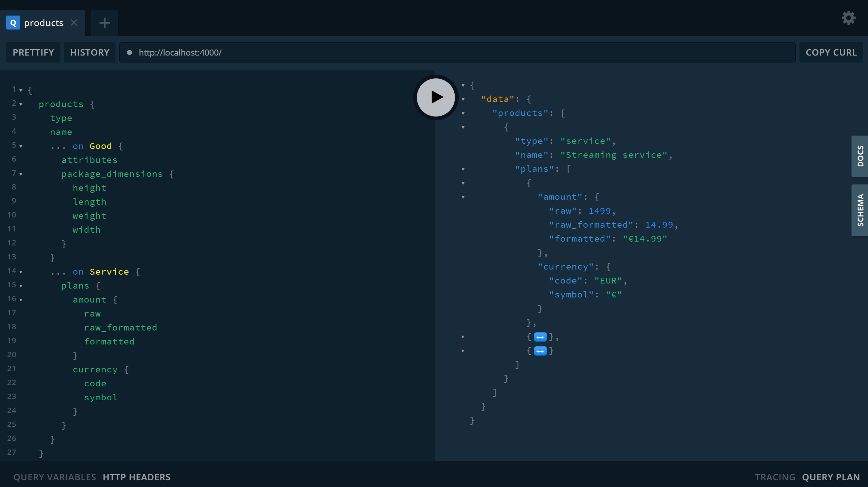Viewport: 868px width, 487px height.
Task: Open the DOCS side panel
Action: click(x=859, y=156)
